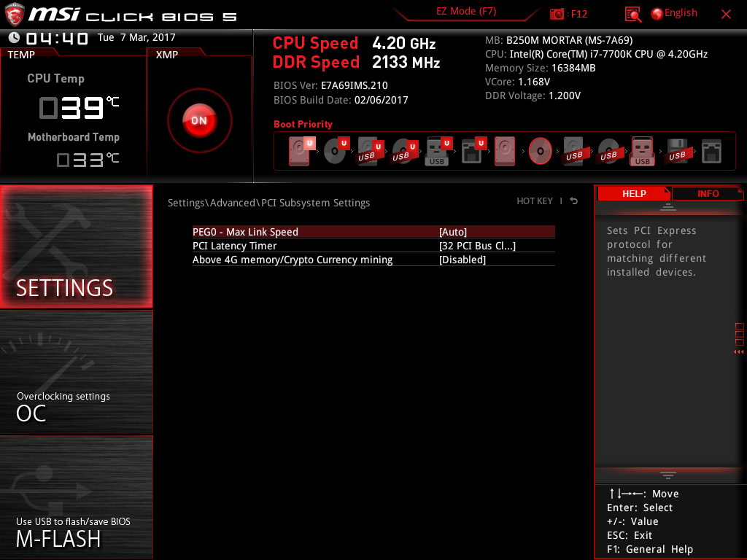
Task: Change Above 4G memory Disabled value
Action: point(462,260)
